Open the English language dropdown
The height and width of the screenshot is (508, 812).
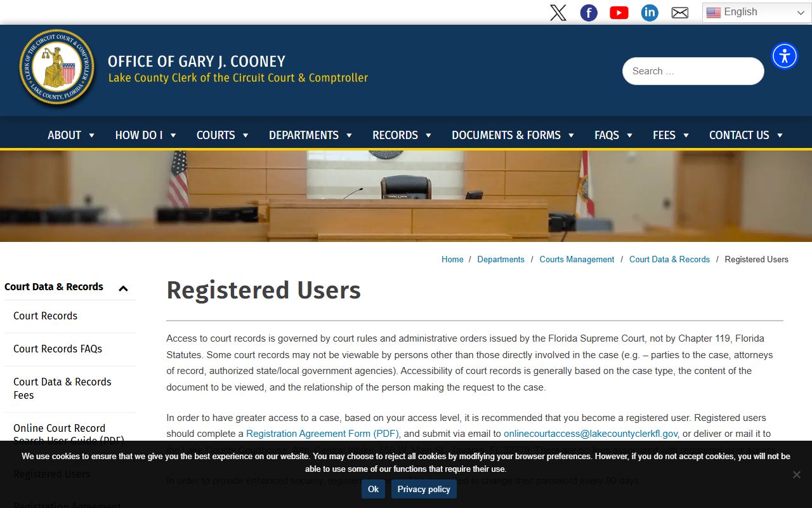pos(757,12)
